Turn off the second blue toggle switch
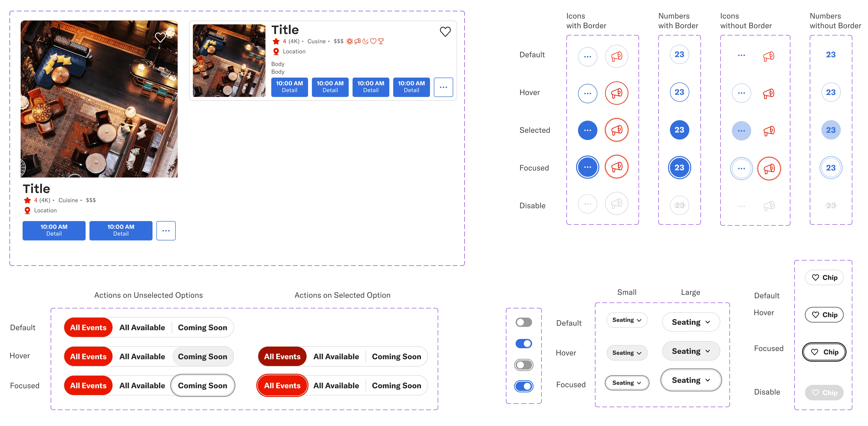 tap(524, 343)
